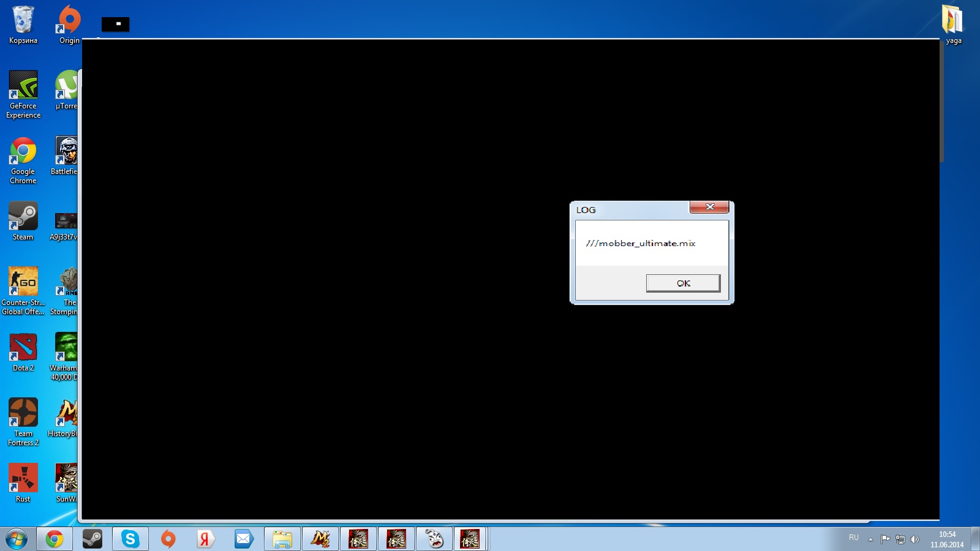Open Google Chrome desktop shortcut

coord(23,160)
